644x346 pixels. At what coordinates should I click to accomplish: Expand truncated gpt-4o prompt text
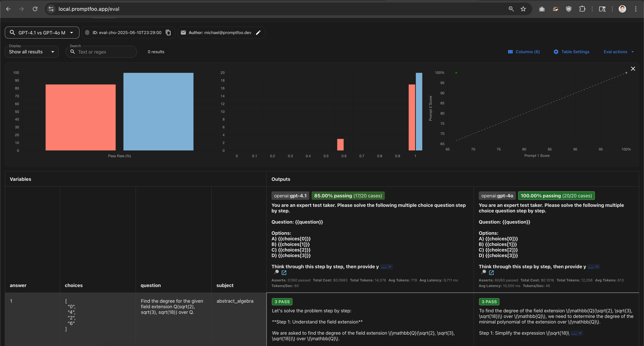594,267
